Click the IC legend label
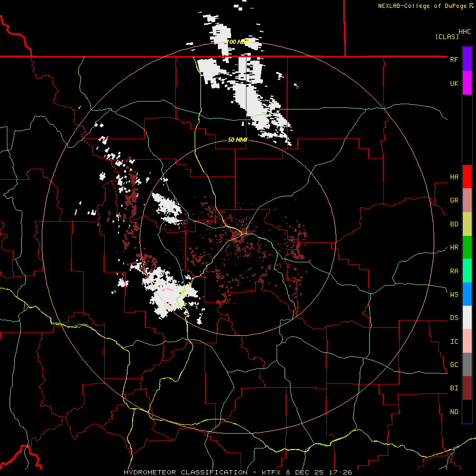Screen dimensions: 476x476 coord(454,341)
